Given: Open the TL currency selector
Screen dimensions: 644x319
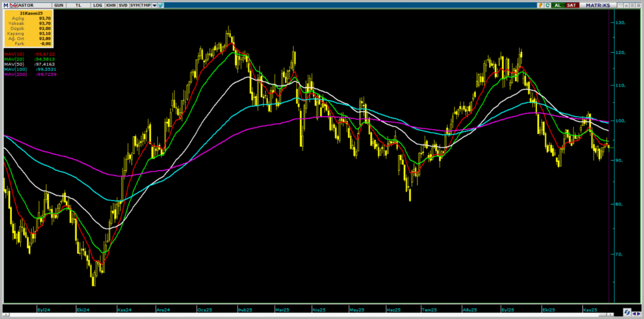Looking at the screenshot, I should pos(78,5).
